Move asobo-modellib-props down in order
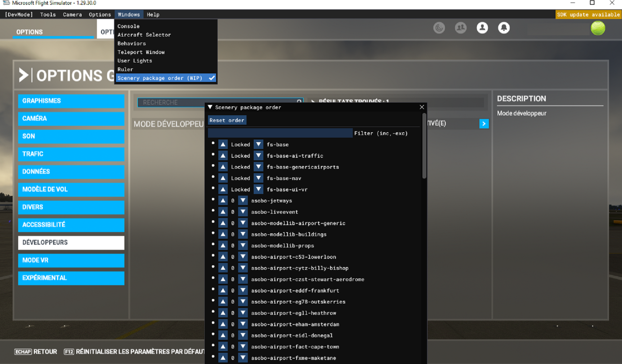Image resolution: width=622 pixels, height=364 pixels. 243,245
